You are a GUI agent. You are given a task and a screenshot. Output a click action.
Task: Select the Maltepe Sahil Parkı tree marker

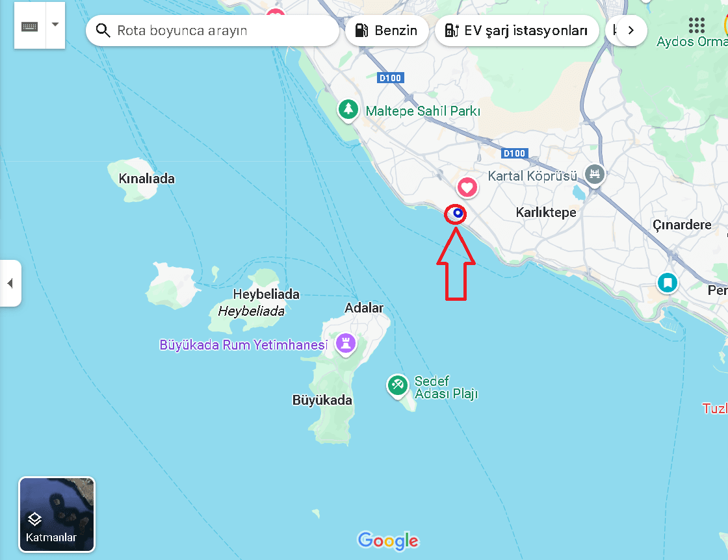click(x=348, y=110)
